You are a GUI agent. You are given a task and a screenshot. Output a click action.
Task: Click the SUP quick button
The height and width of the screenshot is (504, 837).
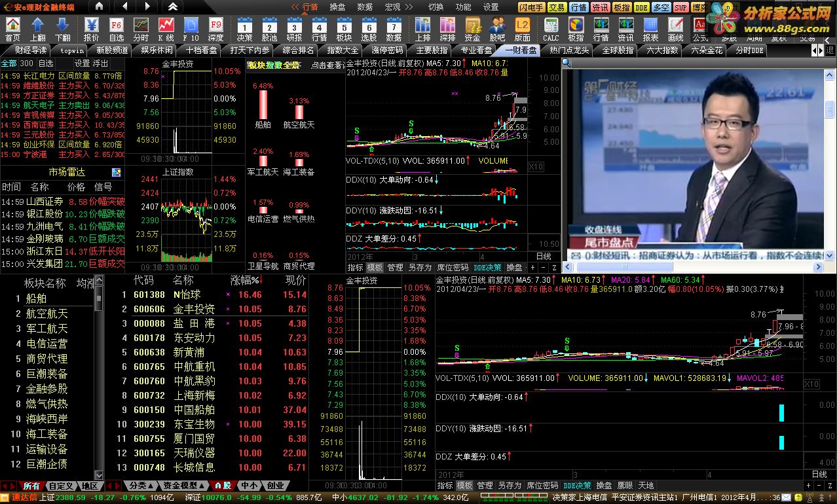tap(681, 7)
